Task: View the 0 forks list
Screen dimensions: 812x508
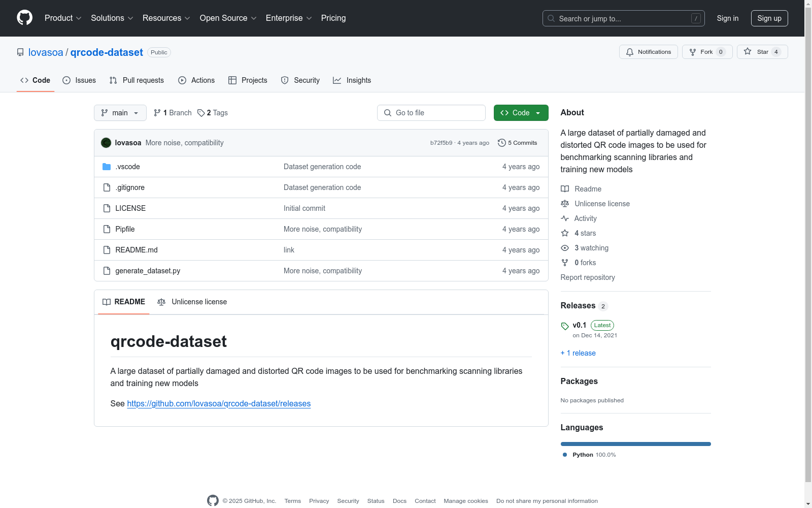Action: click(x=579, y=263)
